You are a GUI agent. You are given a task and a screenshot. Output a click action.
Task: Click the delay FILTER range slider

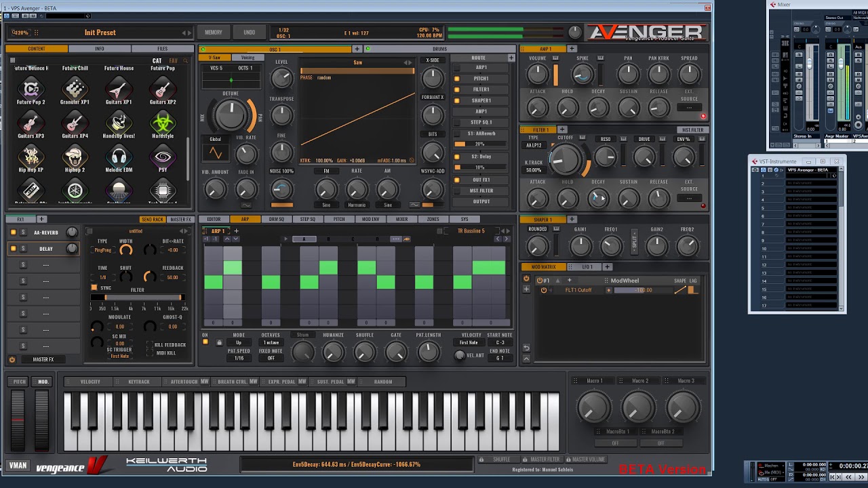click(137, 298)
